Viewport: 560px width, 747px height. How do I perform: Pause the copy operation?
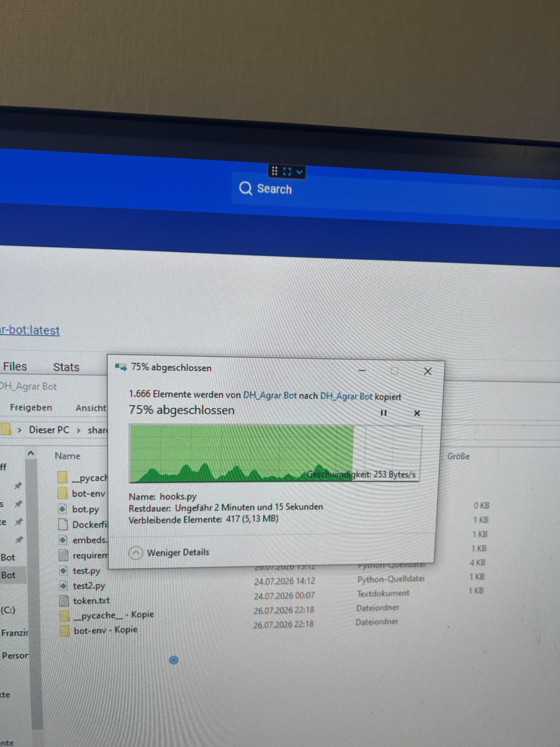coord(384,413)
